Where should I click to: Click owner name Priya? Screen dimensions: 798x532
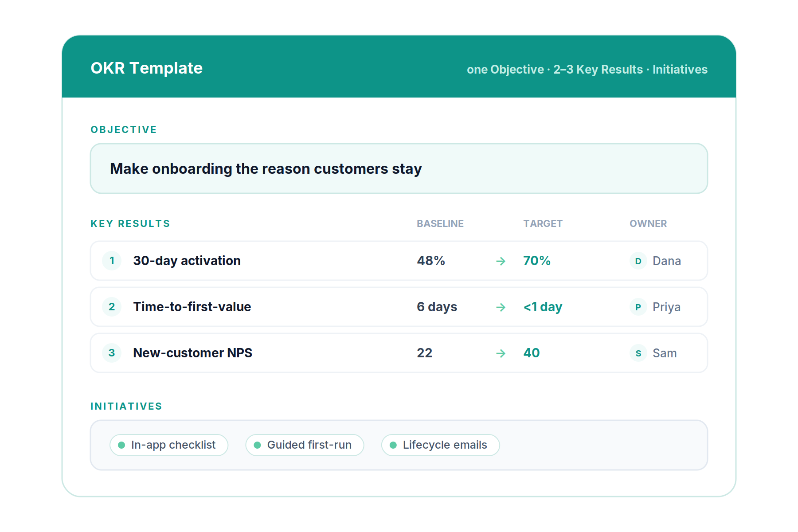point(666,307)
